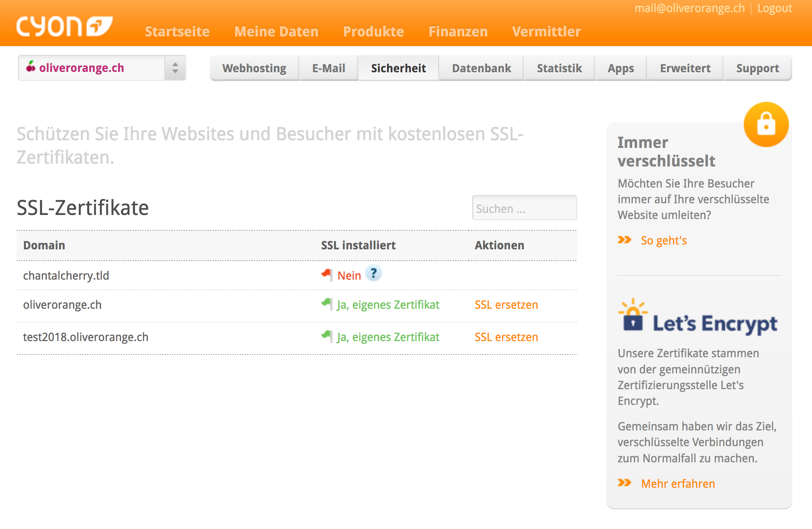
Task: Click SSL ersetzen for test2018.oliverorange.ch
Action: coord(506,337)
